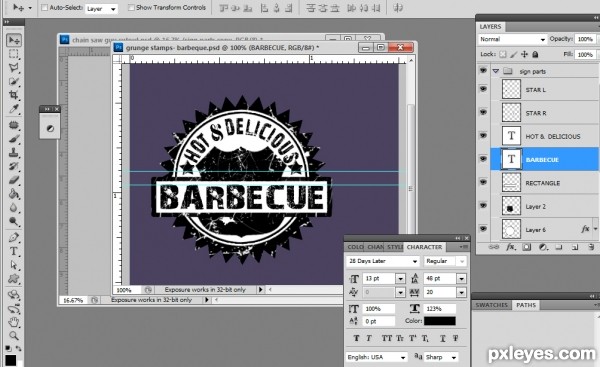Select the Zoom tool

click(14, 336)
